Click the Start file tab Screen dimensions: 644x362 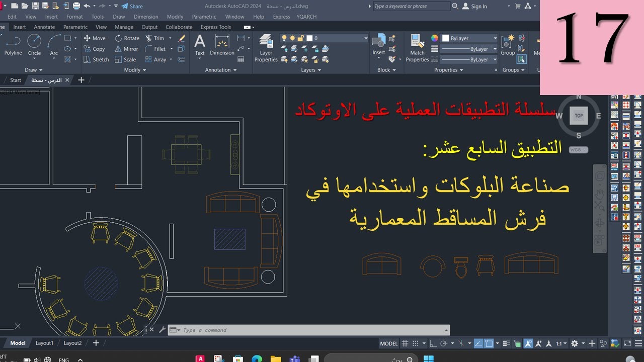coord(16,80)
